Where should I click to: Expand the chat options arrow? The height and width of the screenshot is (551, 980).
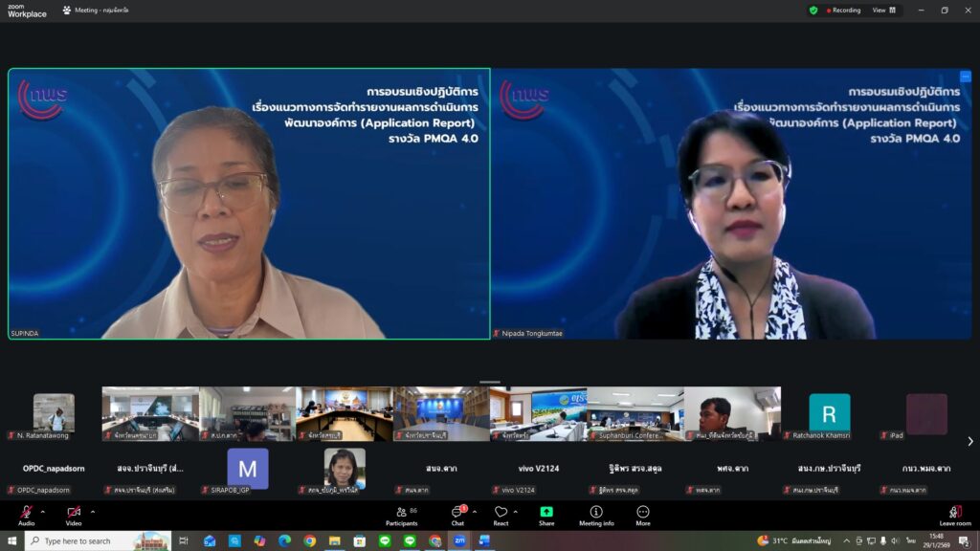[x=475, y=512]
